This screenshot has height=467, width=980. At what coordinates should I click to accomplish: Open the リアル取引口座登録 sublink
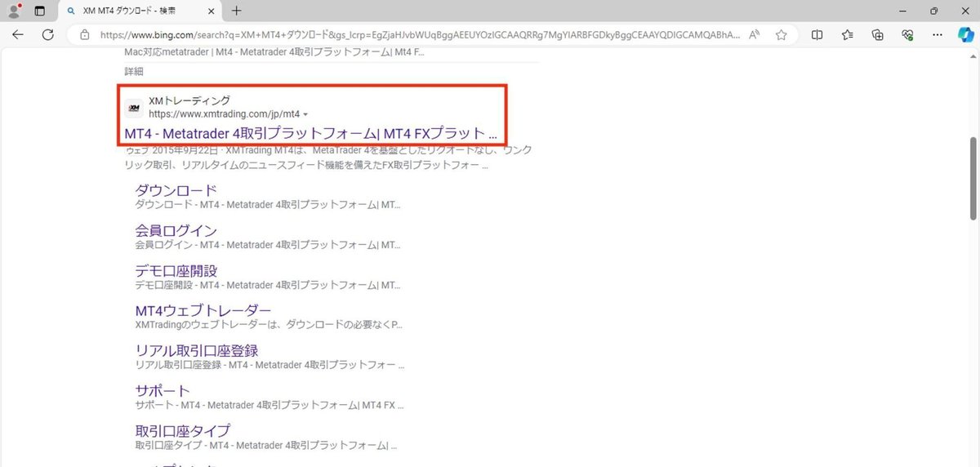197,351
